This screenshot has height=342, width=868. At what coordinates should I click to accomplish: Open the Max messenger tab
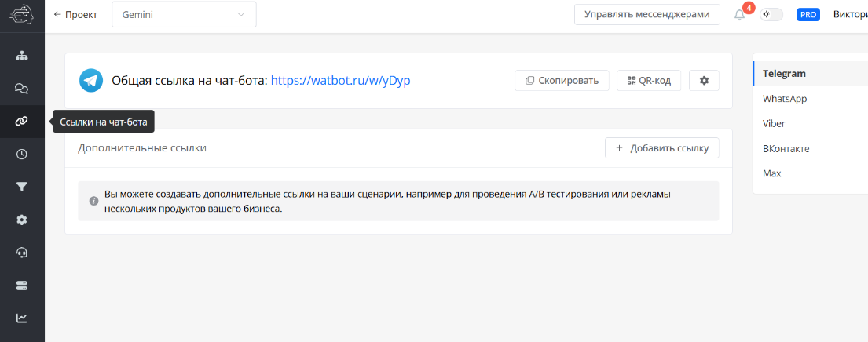[772, 173]
